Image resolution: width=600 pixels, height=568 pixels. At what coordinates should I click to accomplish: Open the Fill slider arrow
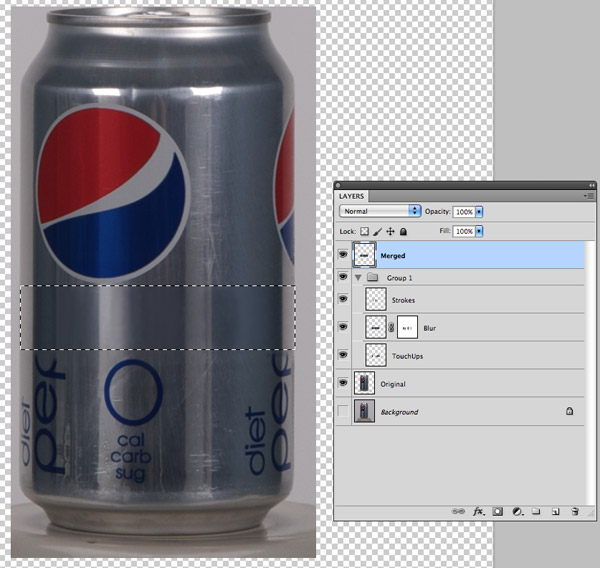[479, 231]
